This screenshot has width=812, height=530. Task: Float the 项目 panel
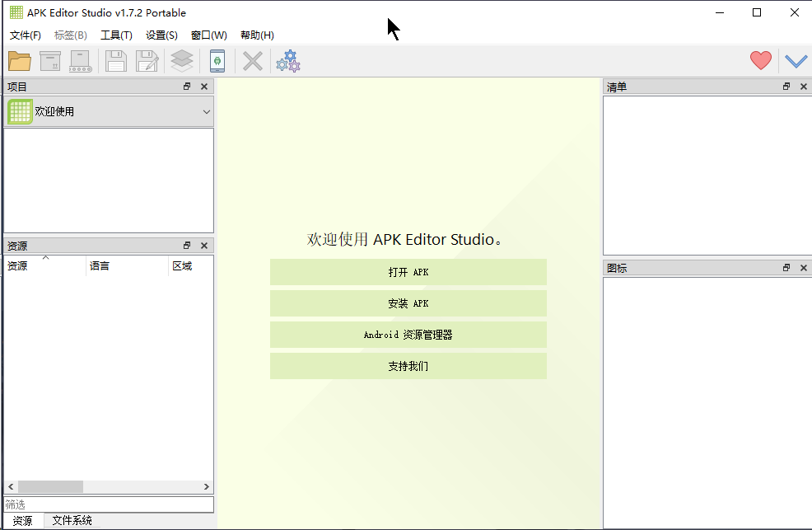click(187, 87)
